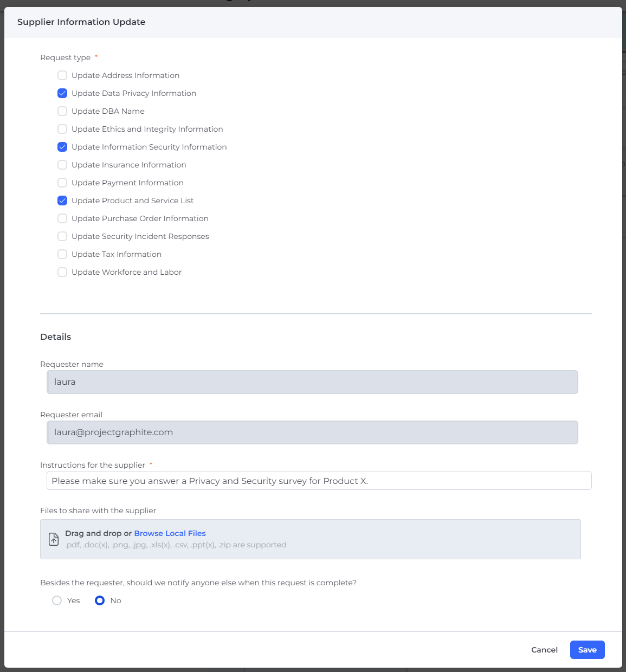Click the Cancel button
Screen dimensions: 626x672
[x=544, y=650]
